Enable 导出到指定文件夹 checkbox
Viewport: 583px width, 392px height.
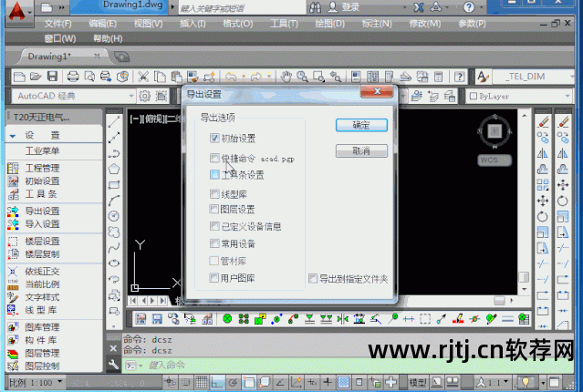click(313, 278)
